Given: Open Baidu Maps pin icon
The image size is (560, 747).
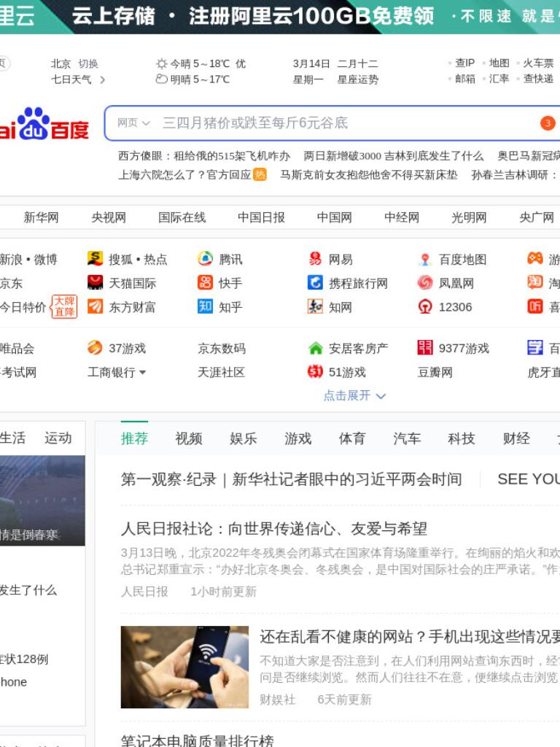Looking at the screenshot, I should tap(425, 259).
